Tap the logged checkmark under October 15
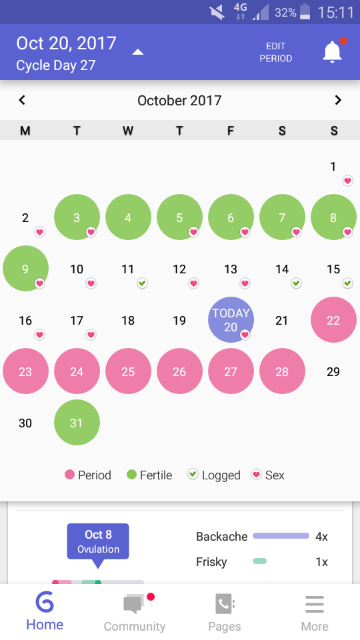This screenshot has width=360, height=640. pos(347,283)
